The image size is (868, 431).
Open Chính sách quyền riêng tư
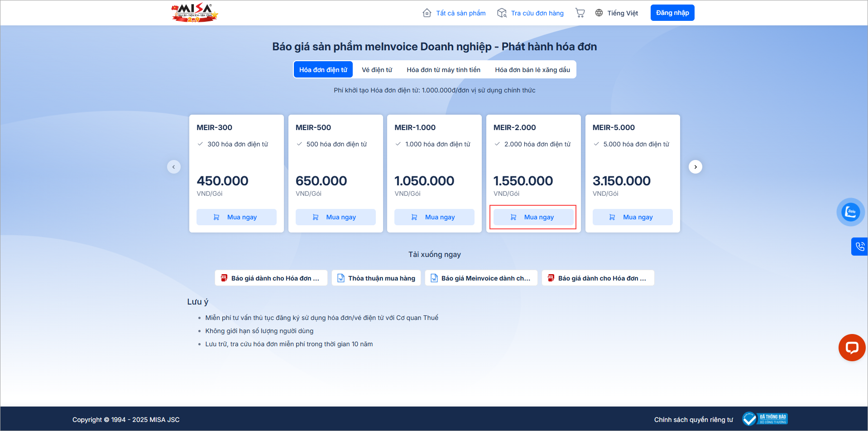[693, 420]
